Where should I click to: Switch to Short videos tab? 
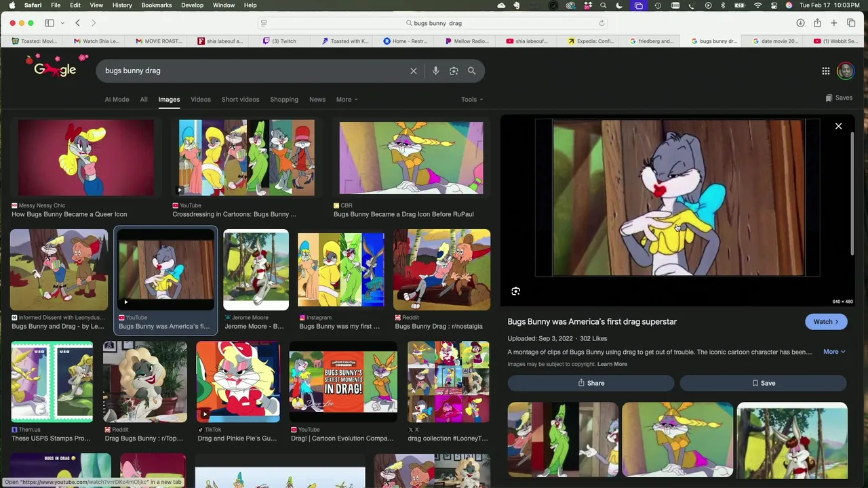click(x=240, y=100)
